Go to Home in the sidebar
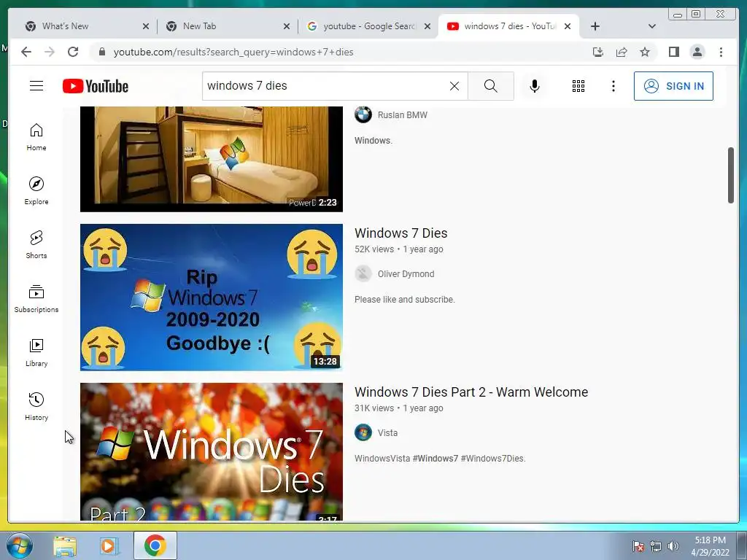The height and width of the screenshot is (560, 747). pyautogui.click(x=36, y=137)
